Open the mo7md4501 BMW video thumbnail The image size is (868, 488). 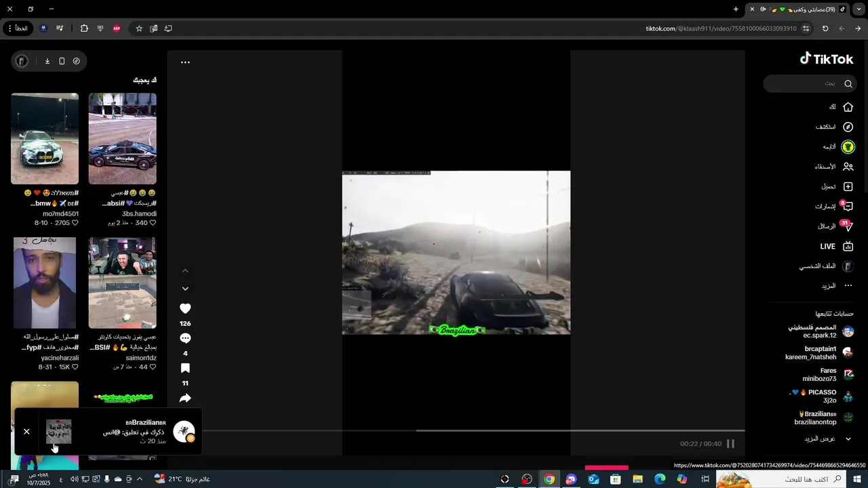point(45,139)
